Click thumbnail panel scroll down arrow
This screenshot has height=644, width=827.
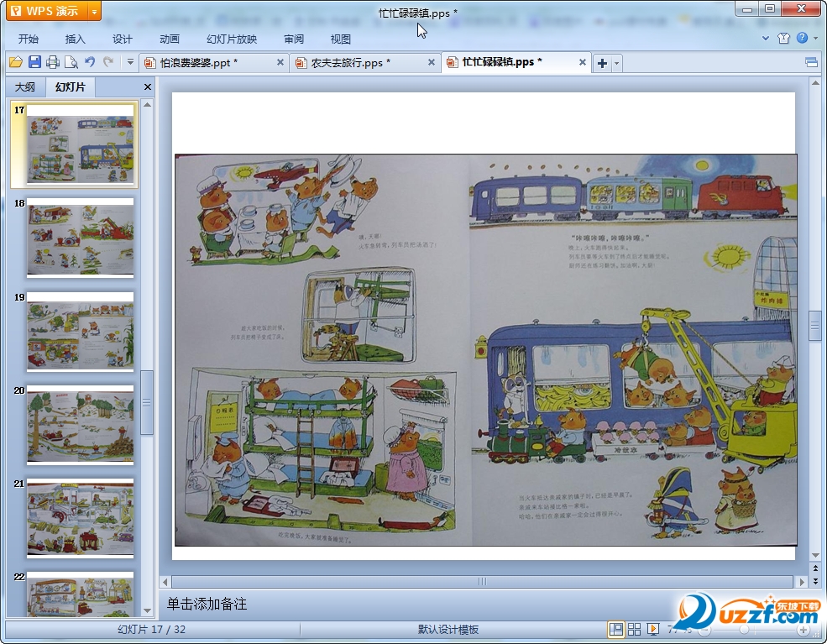pyautogui.click(x=147, y=610)
